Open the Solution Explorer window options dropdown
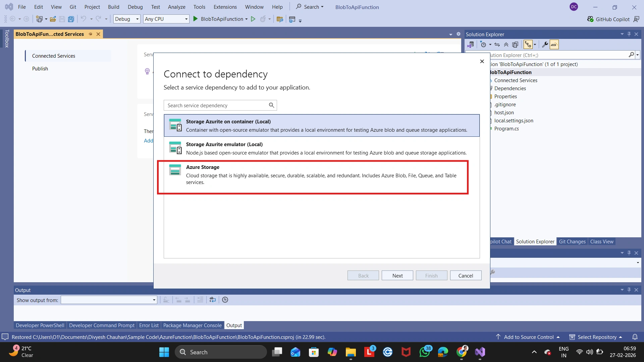Image resolution: width=644 pixels, height=362 pixels. [x=622, y=34]
